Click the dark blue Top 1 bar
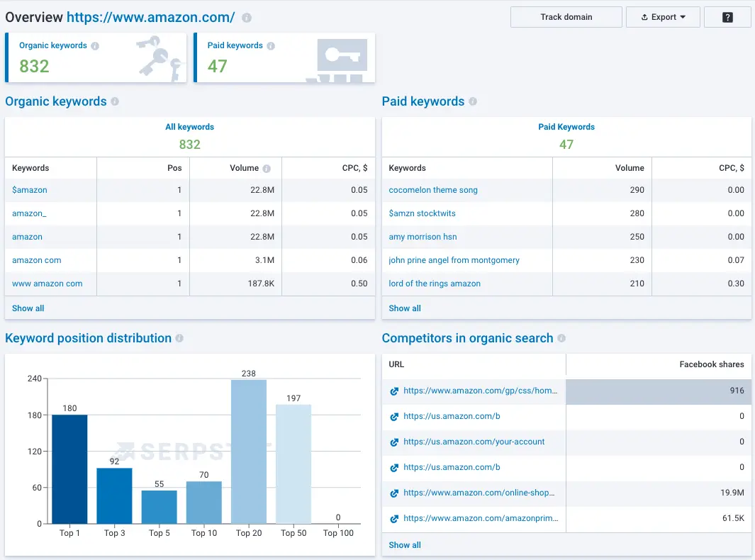The width and height of the screenshot is (755, 560). (69, 469)
